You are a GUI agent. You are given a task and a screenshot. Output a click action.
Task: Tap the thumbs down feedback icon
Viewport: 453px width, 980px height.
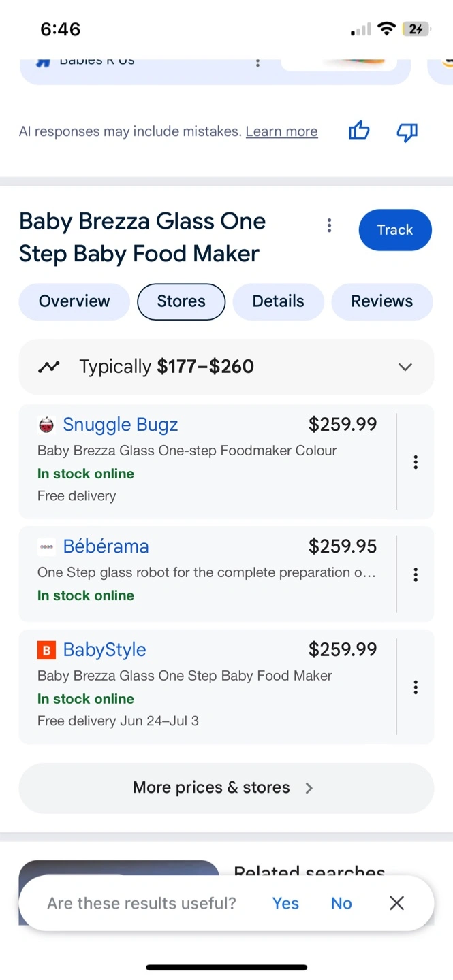click(x=407, y=131)
